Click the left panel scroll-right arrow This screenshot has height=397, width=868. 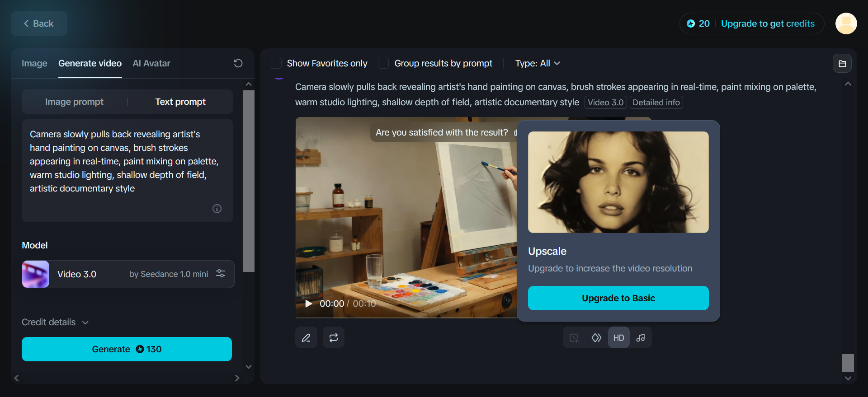pyautogui.click(x=237, y=378)
